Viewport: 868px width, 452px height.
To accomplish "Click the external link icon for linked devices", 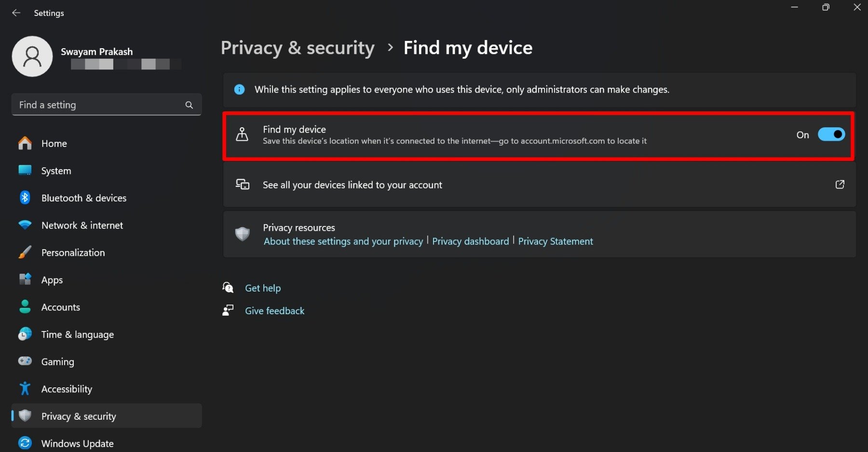I will 840,184.
